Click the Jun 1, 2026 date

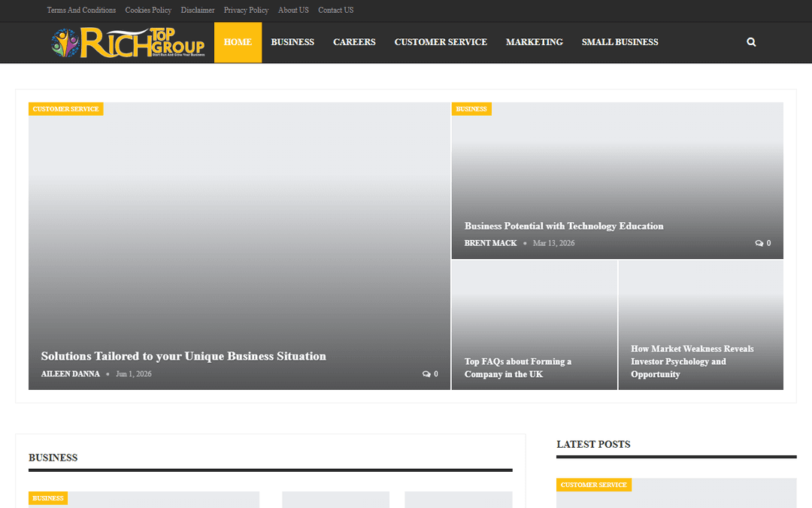click(134, 374)
